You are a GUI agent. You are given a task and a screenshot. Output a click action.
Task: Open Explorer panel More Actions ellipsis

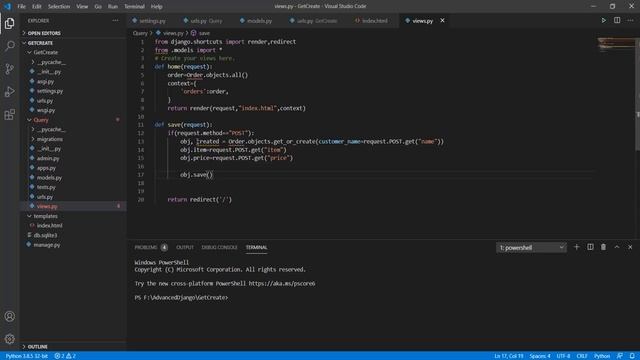point(116,20)
